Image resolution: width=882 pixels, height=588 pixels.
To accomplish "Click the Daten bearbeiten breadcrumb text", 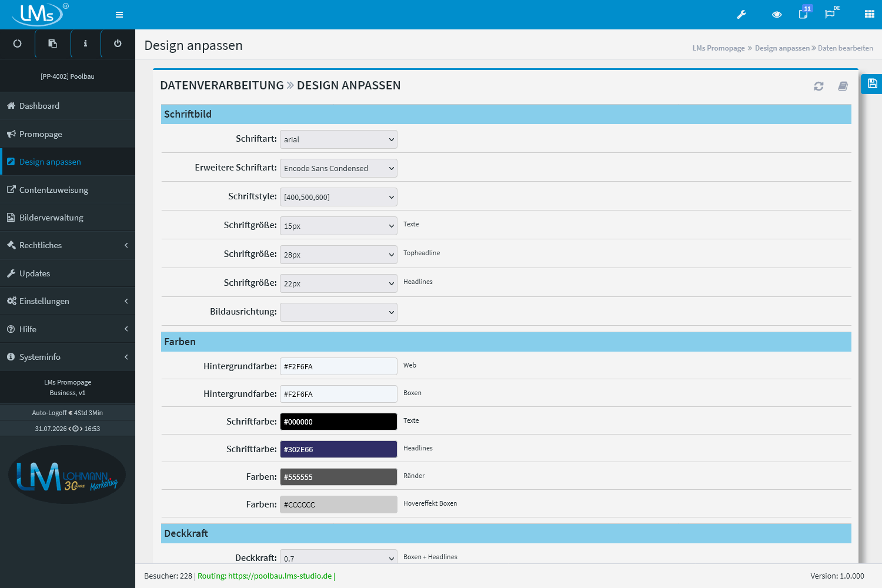I will [x=846, y=48].
